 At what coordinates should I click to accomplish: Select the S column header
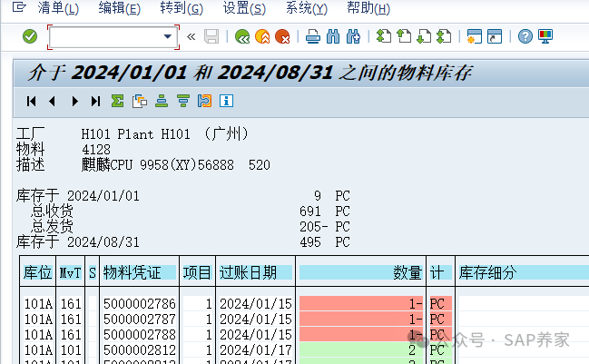coord(93,272)
